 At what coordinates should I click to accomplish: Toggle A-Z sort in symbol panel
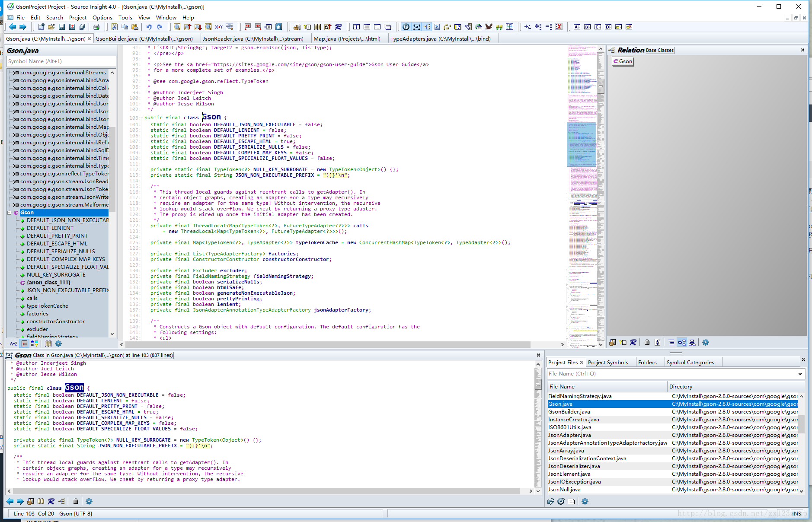click(x=13, y=344)
